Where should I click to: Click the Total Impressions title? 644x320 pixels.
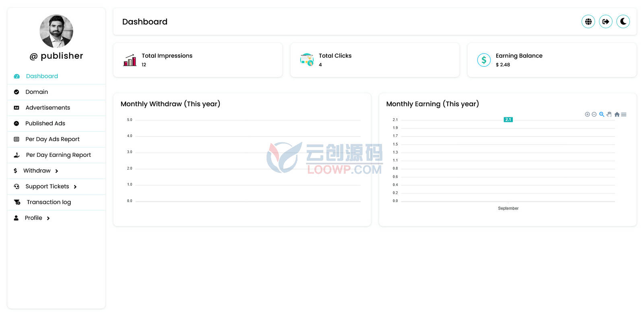(167, 56)
